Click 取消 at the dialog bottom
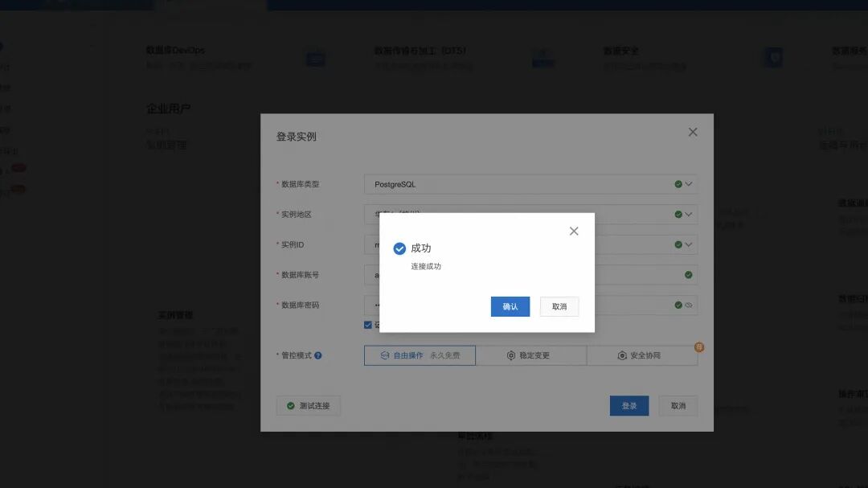 point(678,406)
